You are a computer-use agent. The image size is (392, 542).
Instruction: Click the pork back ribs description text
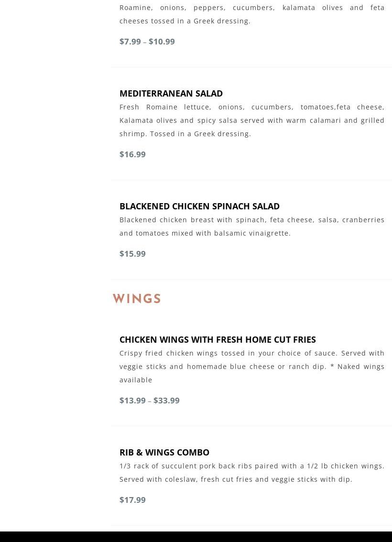pyautogui.click(x=251, y=473)
